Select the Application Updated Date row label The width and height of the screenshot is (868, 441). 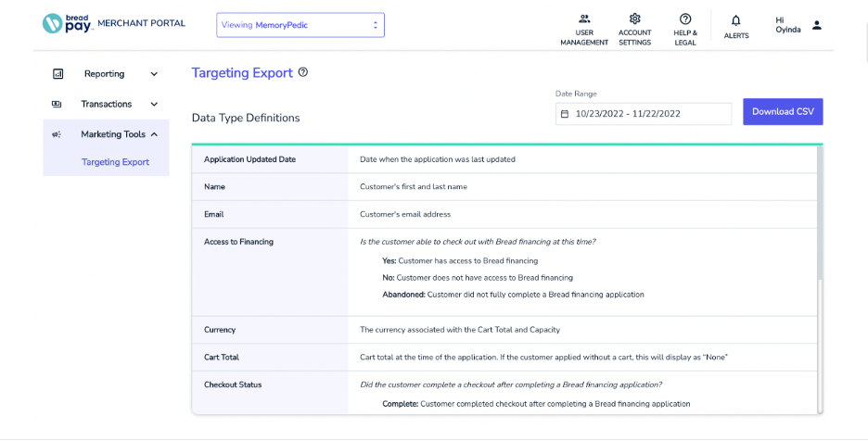pyautogui.click(x=249, y=159)
